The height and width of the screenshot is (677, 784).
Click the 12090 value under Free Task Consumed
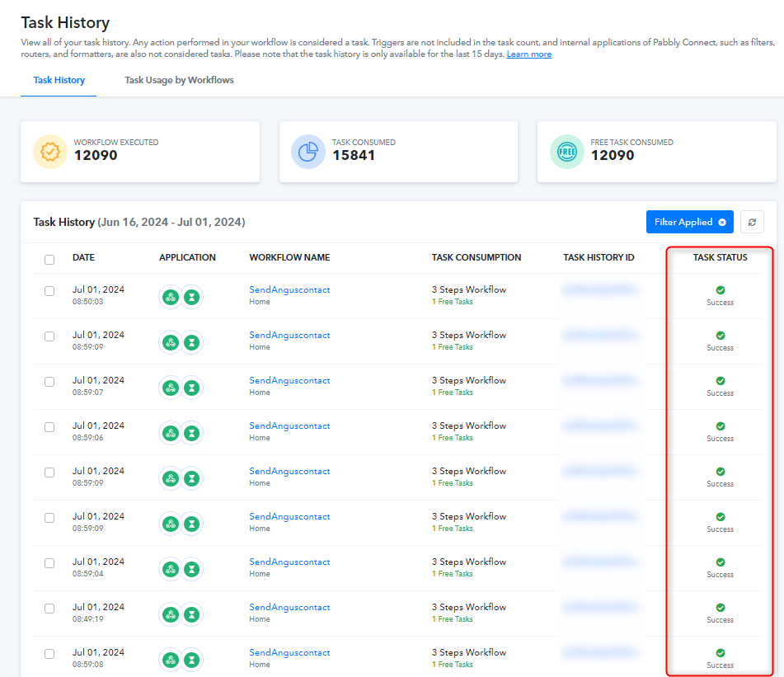(613, 156)
